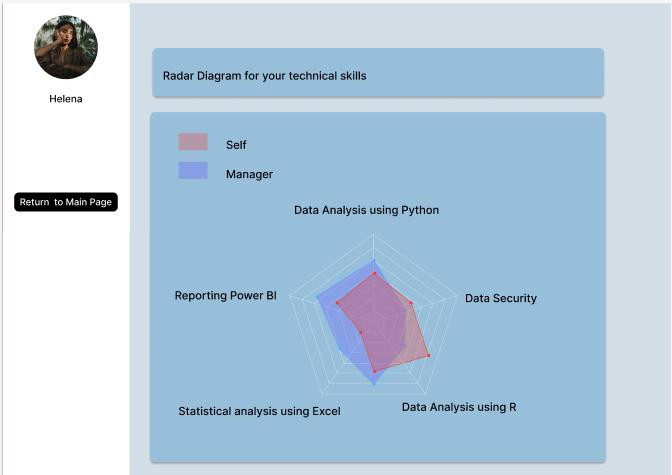This screenshot has width=672, height=475.
Task: Click the red Self point on Data Security axis
Action: coord(410,303)
